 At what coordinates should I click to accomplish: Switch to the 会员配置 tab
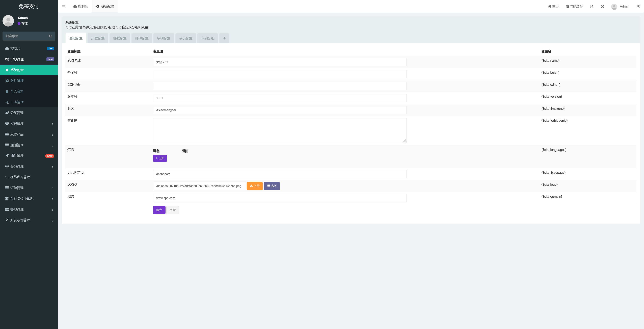(x=186, y=38)
